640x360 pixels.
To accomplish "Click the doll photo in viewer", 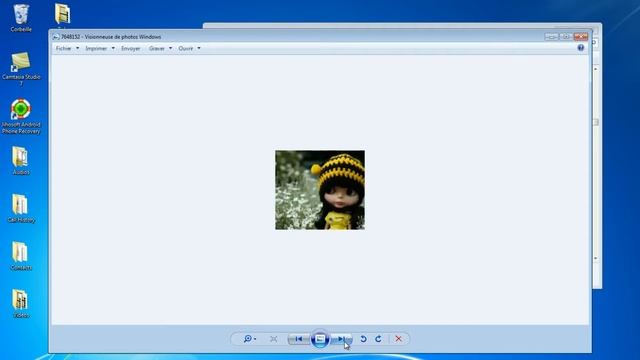I will click(x=320, y=190).
